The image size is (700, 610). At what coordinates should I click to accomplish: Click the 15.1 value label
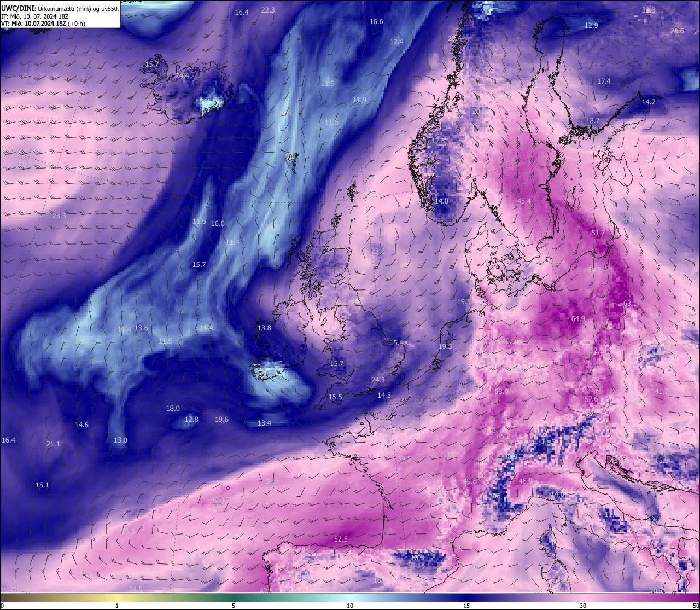tap(42, 485)
